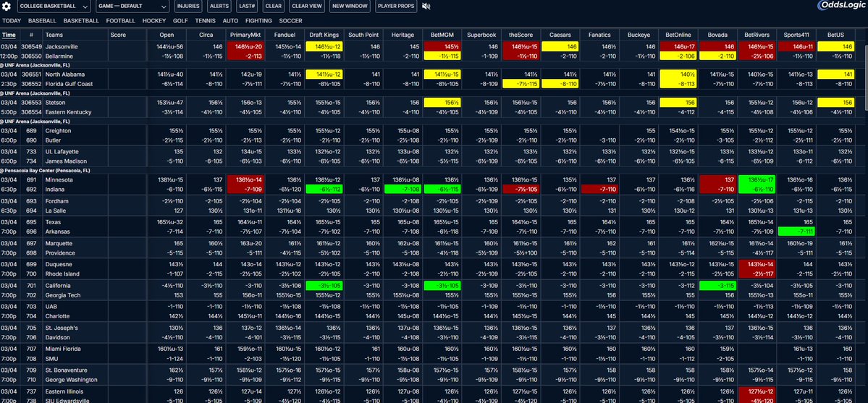Select the Minnesota team name
The image size is (868, 403).
click(59, 180)
